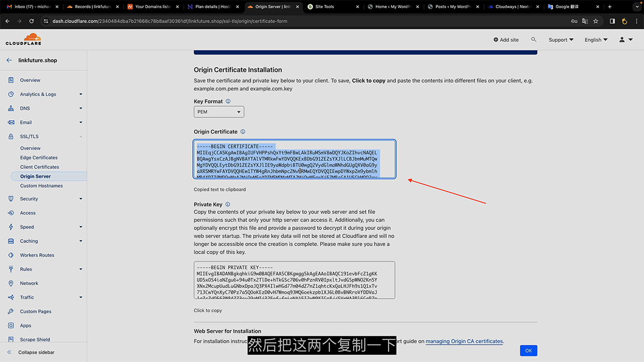Open Custom Hostnames submenu item

(41, 186)
